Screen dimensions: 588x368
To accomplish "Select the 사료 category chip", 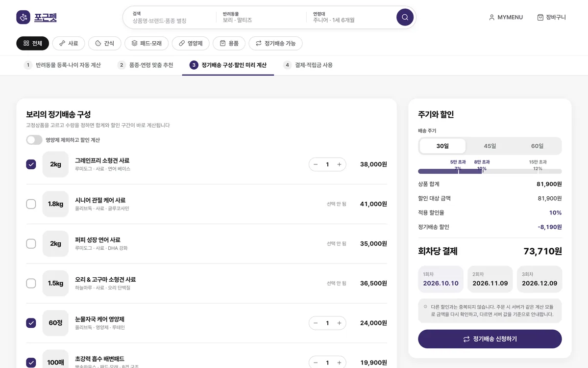I will (x=69, y=43).
